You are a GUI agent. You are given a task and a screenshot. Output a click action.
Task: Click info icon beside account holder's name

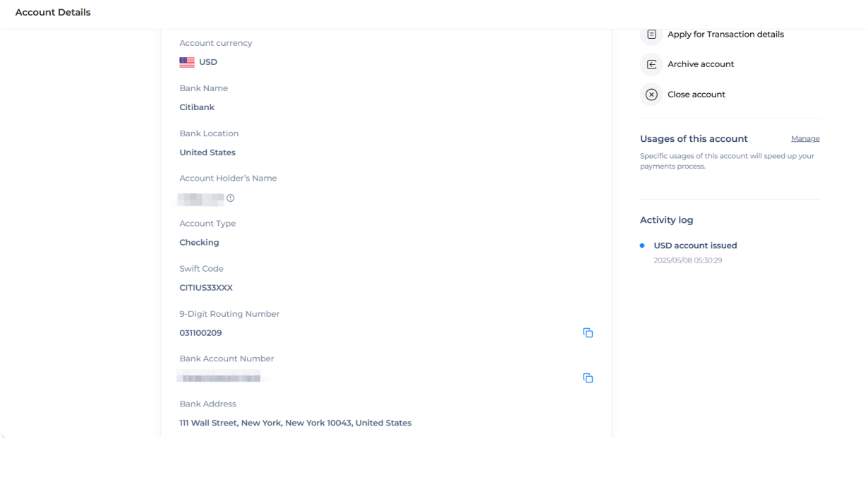tap(230, 198)
